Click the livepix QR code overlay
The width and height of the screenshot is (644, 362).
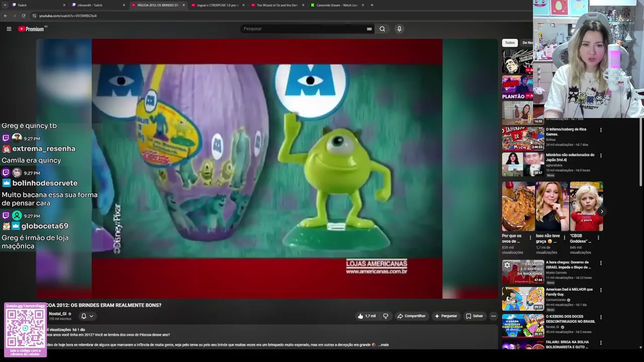25,329
